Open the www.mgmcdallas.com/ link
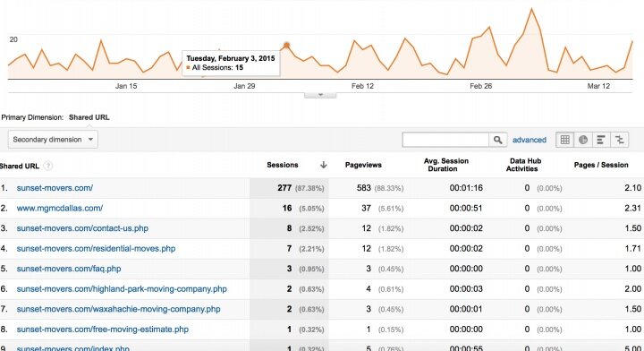Viewport: 644px width, 351px height. (x=60, y=208)
